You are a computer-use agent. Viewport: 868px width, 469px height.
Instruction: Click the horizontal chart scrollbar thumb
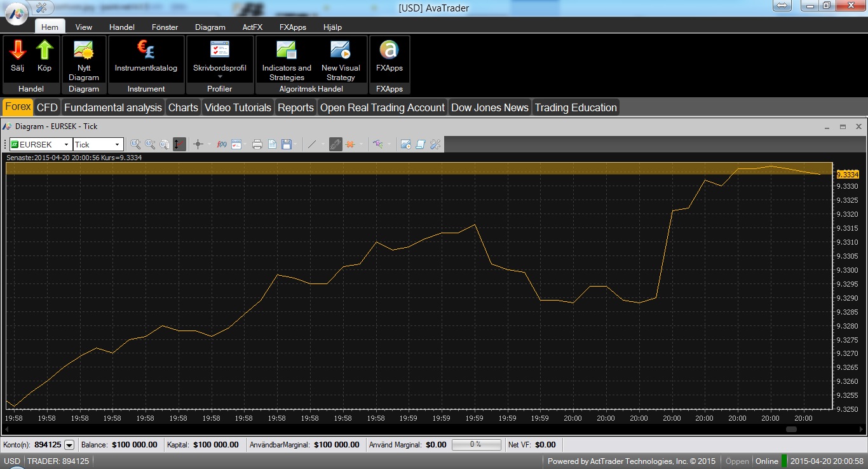tap(791, 430)
